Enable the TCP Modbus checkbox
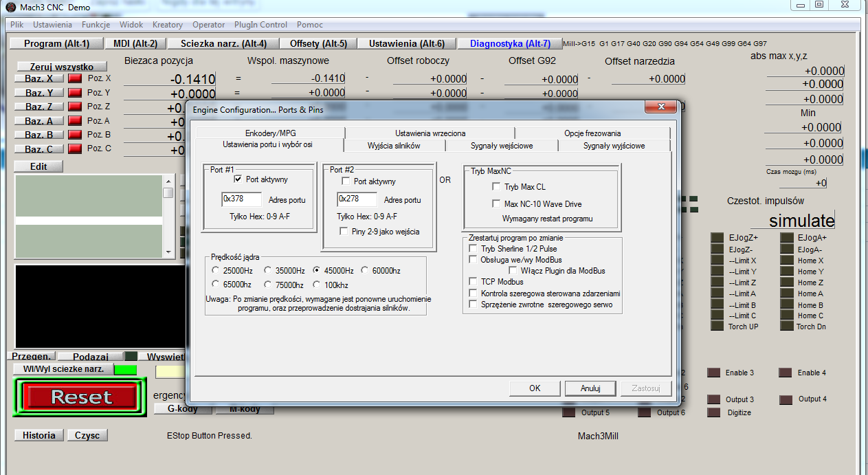The height and width of the screenshot is (475, 868). (x=473, y=282)
